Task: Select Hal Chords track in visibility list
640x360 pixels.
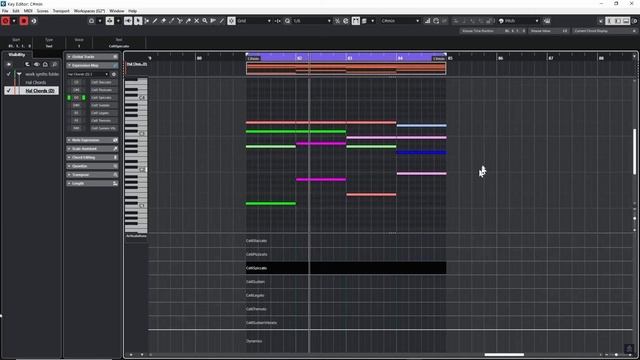Action: pyautogui.click(x=36, y=82)
